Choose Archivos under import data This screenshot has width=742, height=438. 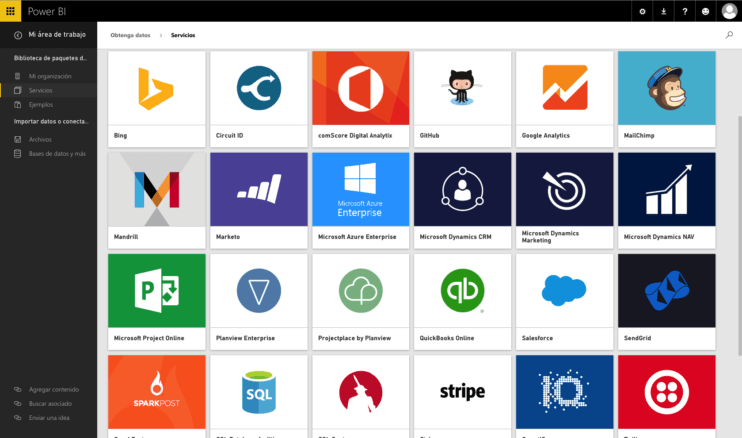(x=40, y=140)
